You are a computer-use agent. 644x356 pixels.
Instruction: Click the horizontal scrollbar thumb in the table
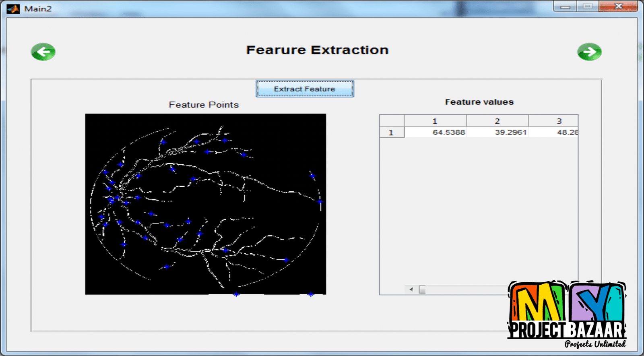tap(422, 290)
